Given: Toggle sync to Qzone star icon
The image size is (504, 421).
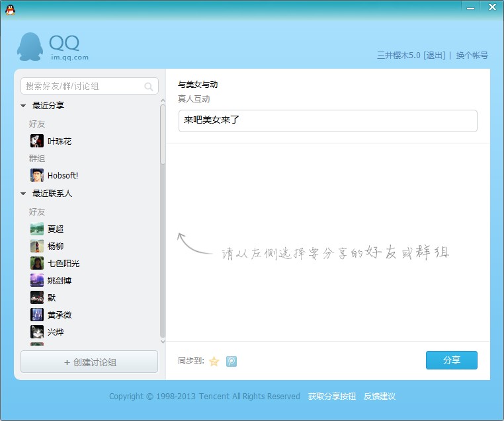Looking at the screenshot, I should pyautogui.click(x=214, y=361).
